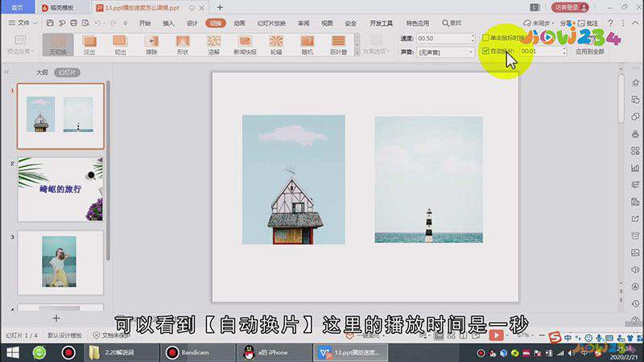Open a new tab with plus button
This screenshot has height=362, width=644.
[x=220, y=7]
